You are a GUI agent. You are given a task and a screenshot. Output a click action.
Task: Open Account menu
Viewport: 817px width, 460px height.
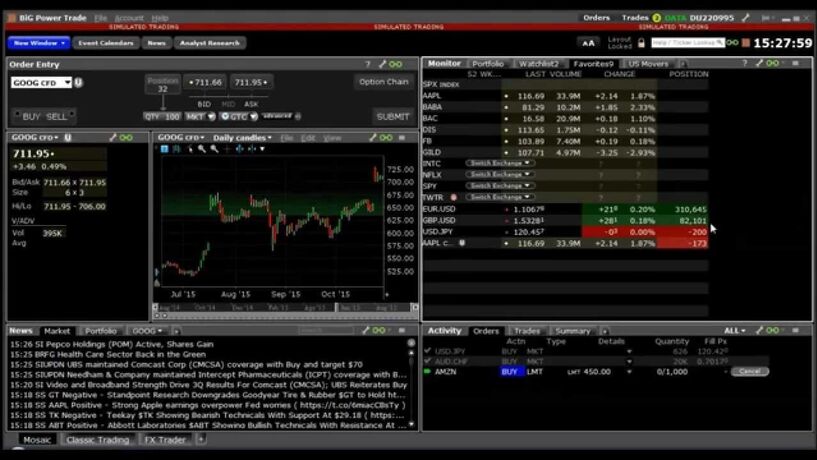(x=129, y=18)
